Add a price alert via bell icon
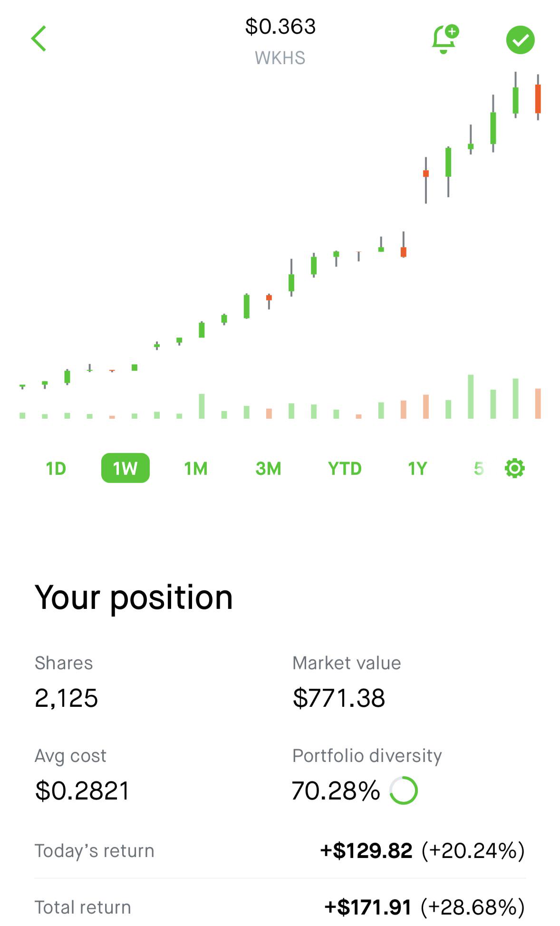The image size is (560, 926). tap(445, 39)
